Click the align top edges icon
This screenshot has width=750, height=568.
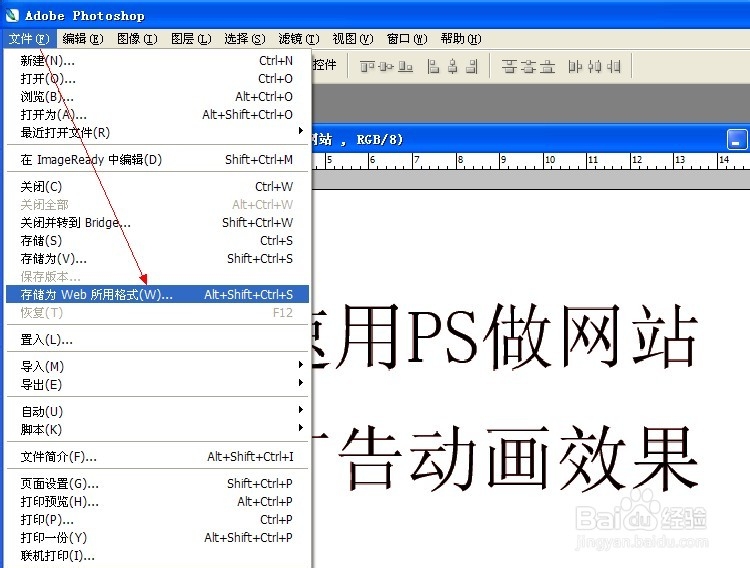(x=367, y=66)
